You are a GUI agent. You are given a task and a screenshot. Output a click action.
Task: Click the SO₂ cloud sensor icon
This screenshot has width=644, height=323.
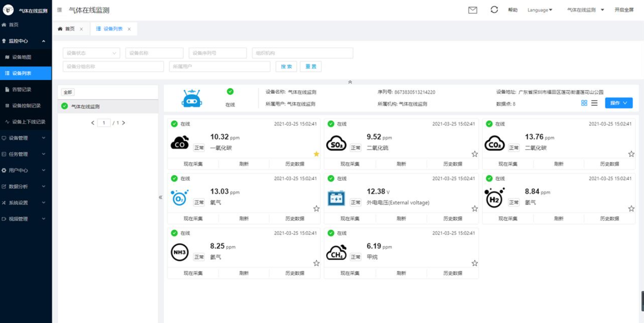tap(337, 143)
